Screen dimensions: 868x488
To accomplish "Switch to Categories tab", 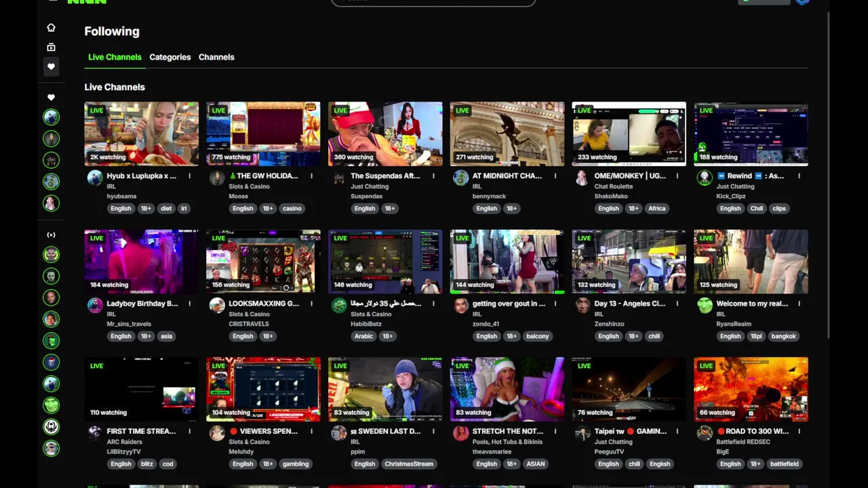I will 170,57.
